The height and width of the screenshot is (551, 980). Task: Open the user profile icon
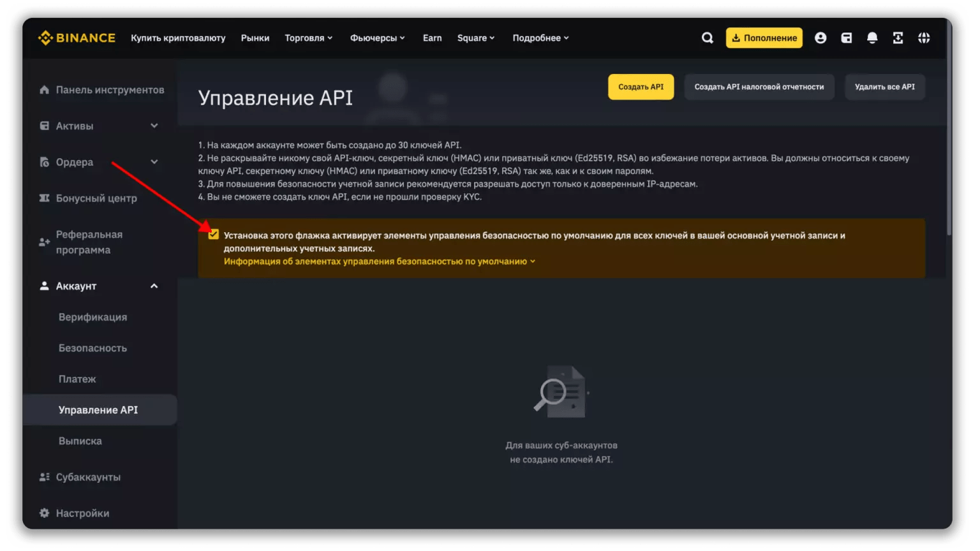pos(820,38)
